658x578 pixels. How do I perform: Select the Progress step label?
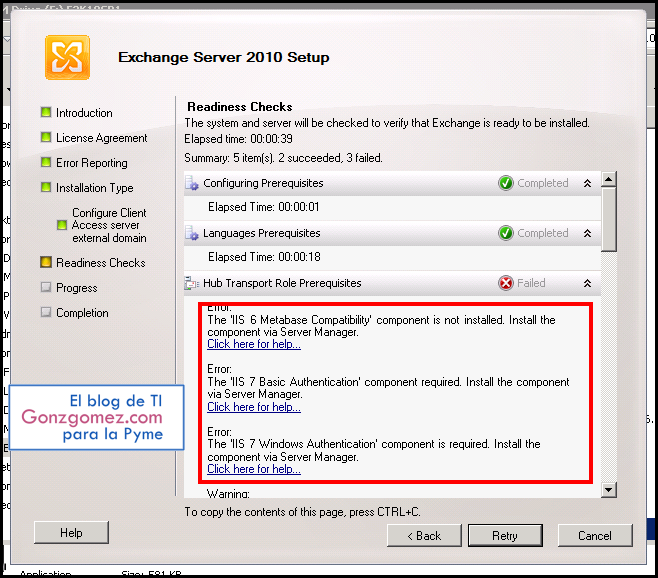(77, 288)
